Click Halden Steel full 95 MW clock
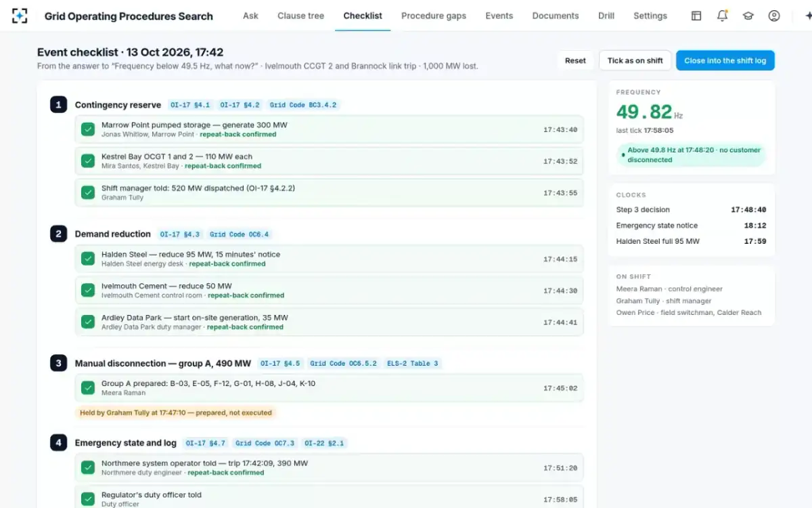The width and height of the screenshot is (812, 508). pyautogui.click(x=691, y=241)
